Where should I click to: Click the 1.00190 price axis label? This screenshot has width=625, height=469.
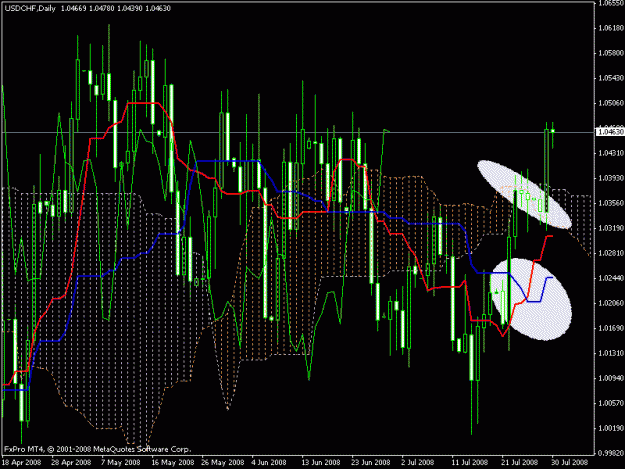pyautogui.click(x=611, y=428)
